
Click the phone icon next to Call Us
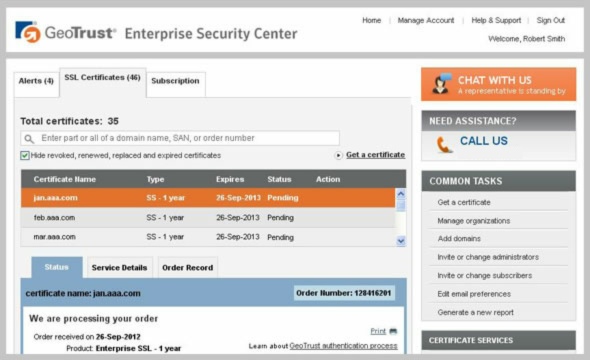(x=444, y=144)
